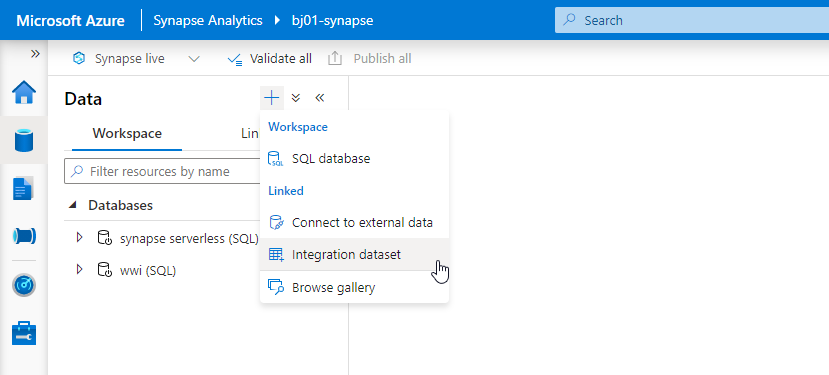The width and height of the screenshot is (829, 375).
Task: Select the Data hub cylinder icon
Action: (24, 141)
